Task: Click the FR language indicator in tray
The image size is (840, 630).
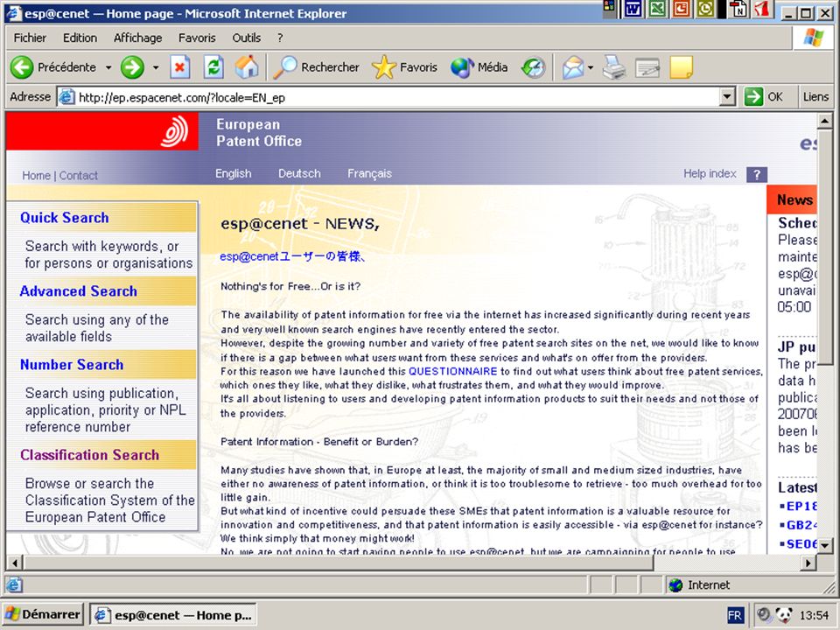Action: (x=735, y=615)
